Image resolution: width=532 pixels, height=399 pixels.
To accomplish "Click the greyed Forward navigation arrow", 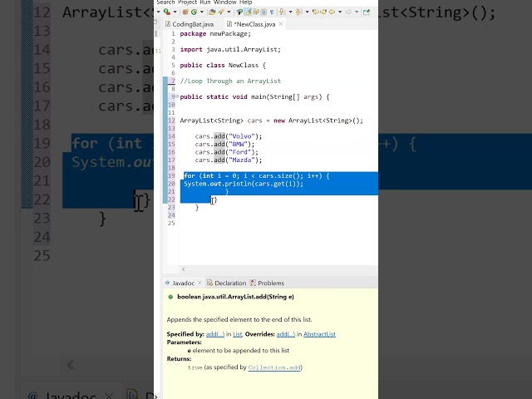I will [348, 12].
